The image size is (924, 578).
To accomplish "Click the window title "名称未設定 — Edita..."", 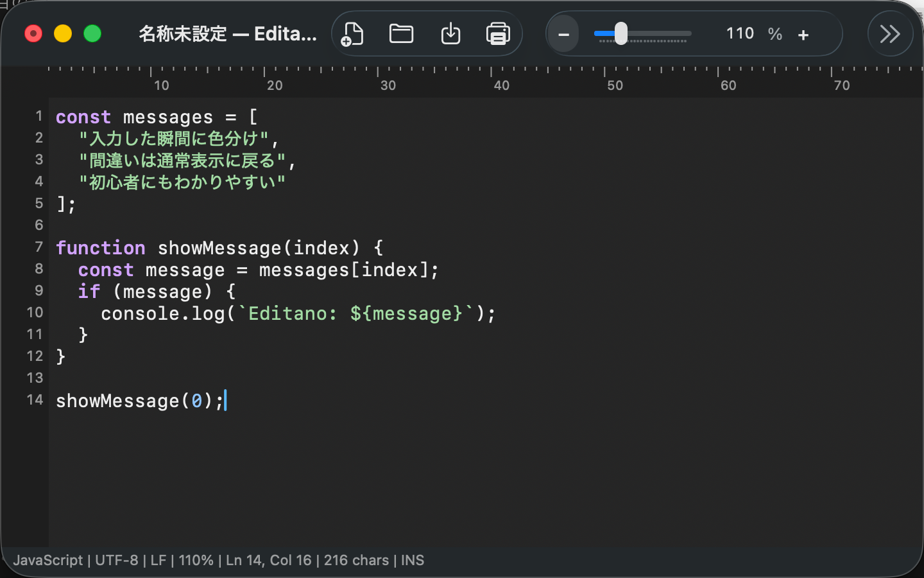I will click(228, 33).
